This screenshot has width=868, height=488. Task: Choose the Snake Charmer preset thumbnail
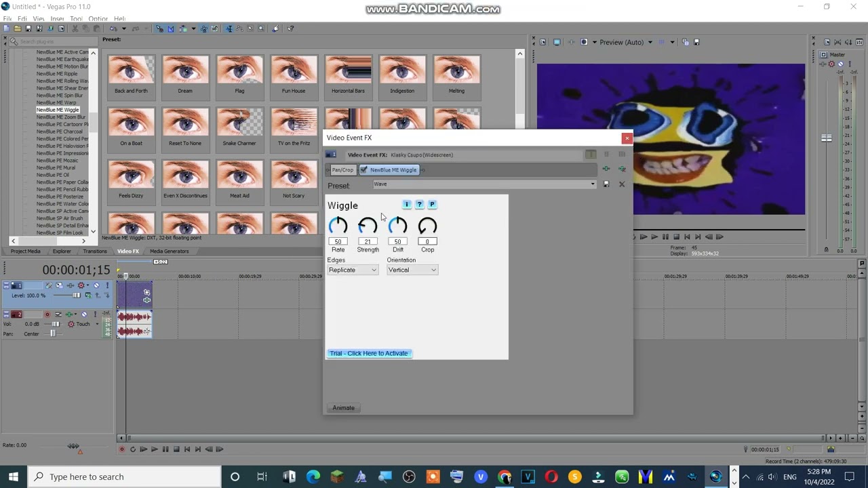coord(239,127)
